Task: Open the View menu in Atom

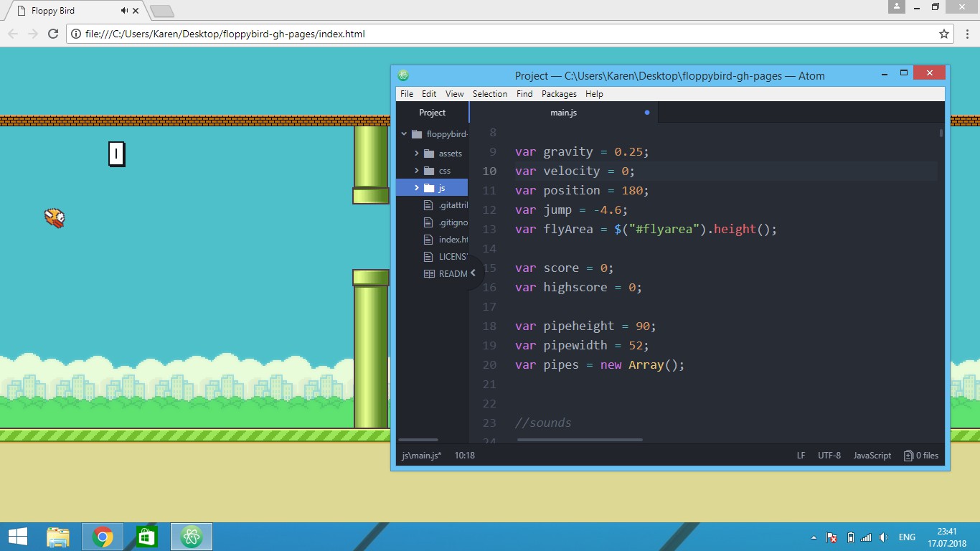Action: click(x=455, y=94)
